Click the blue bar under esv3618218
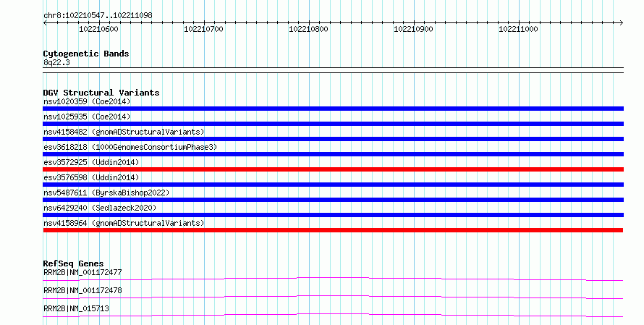The image size is (644, 325). click(x=333, y=154)
